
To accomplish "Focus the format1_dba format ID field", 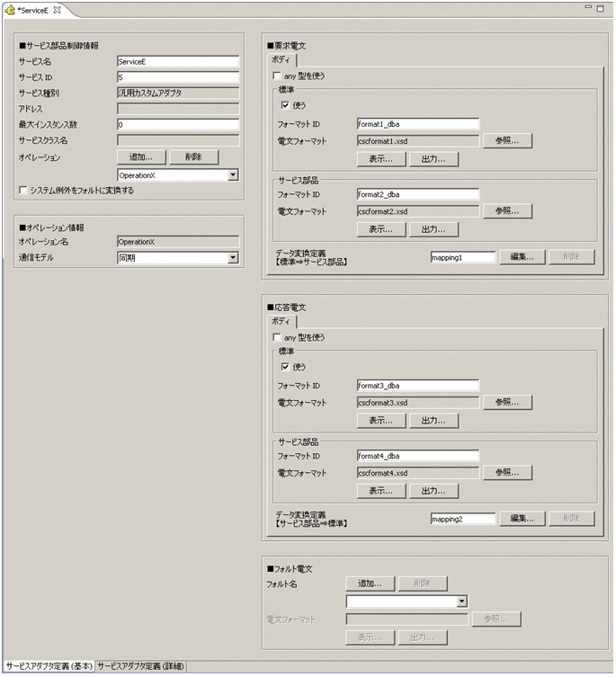I will click(418, 124).
